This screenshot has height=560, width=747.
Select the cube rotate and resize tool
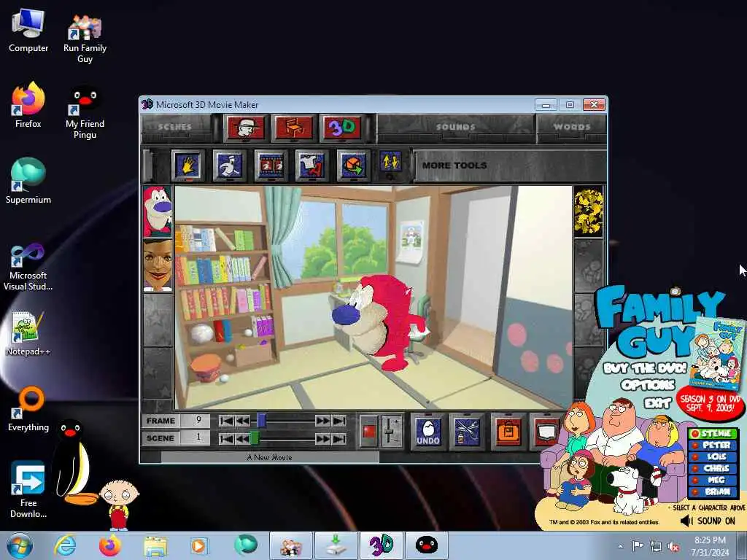[353, 166]
